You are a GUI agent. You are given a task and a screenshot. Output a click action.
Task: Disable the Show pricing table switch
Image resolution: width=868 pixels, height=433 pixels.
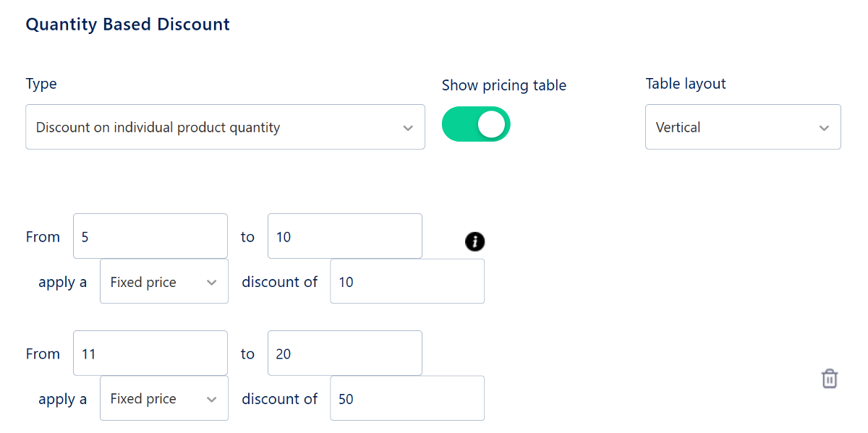pos(476,124)
